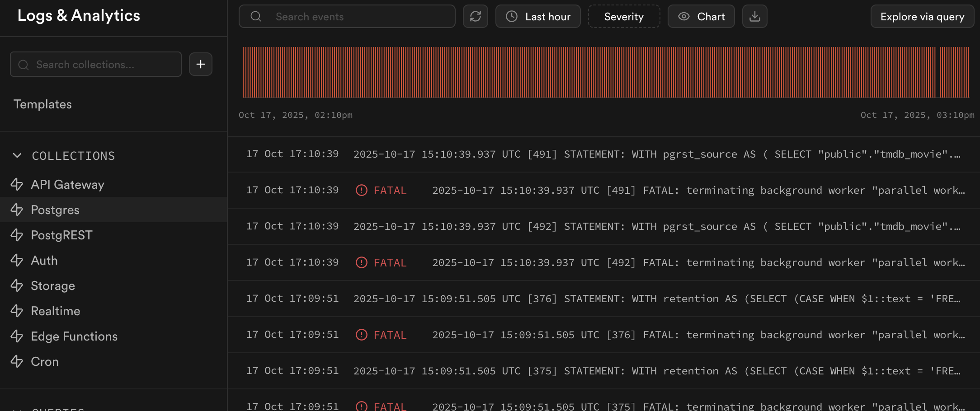Open FATAL log row for process 491
Viewport: 980px width, 411px height.
(604, 190)
